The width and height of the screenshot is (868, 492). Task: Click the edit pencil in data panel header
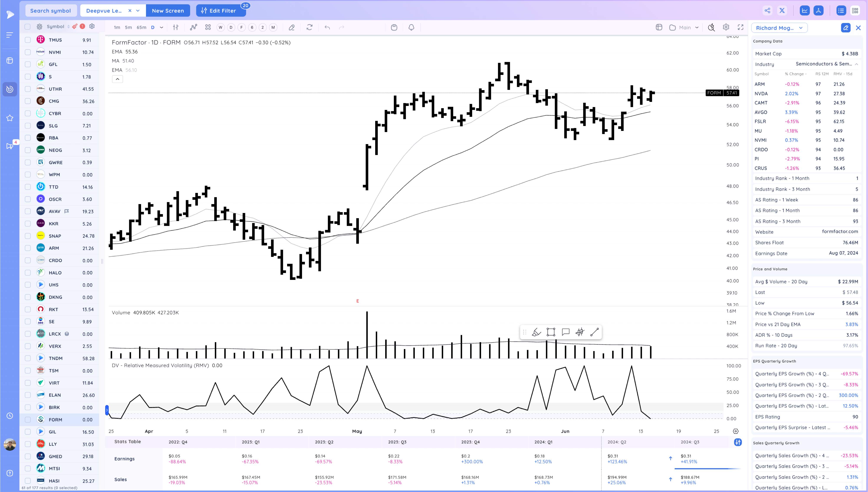845,28
